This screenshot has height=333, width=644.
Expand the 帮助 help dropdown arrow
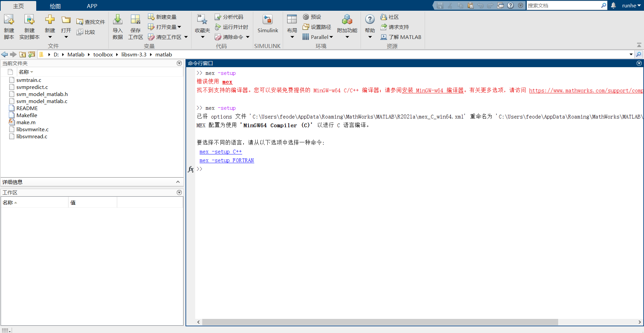pos(370,37)
